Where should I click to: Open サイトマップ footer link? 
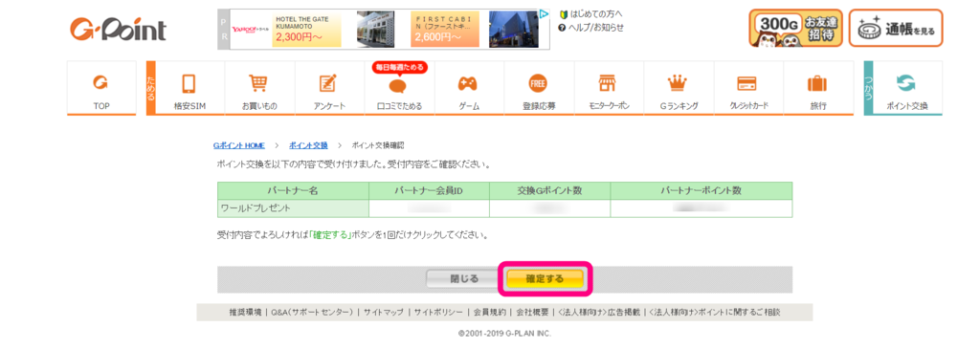pyautogui.click(x=384, y=312)
